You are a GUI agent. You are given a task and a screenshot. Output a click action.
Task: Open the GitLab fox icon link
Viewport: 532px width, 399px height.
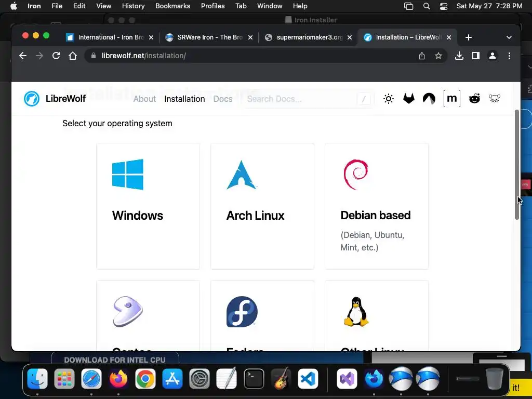(x=409, y=99)
